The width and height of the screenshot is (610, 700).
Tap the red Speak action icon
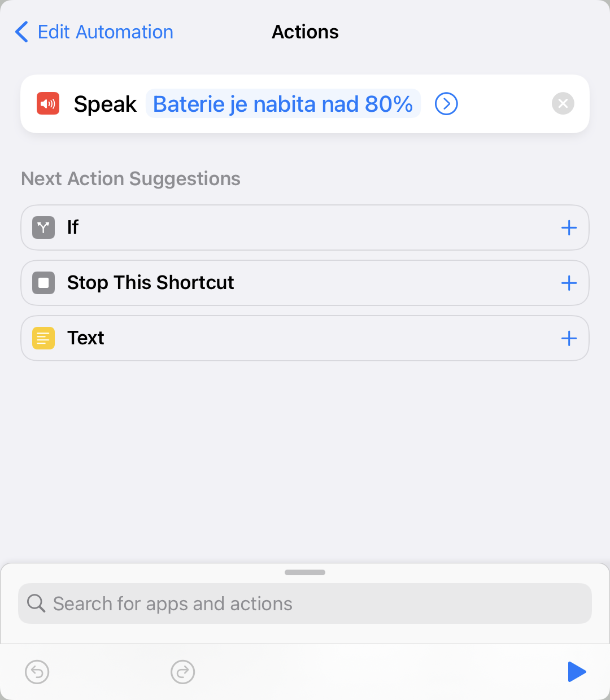point(48,104)
